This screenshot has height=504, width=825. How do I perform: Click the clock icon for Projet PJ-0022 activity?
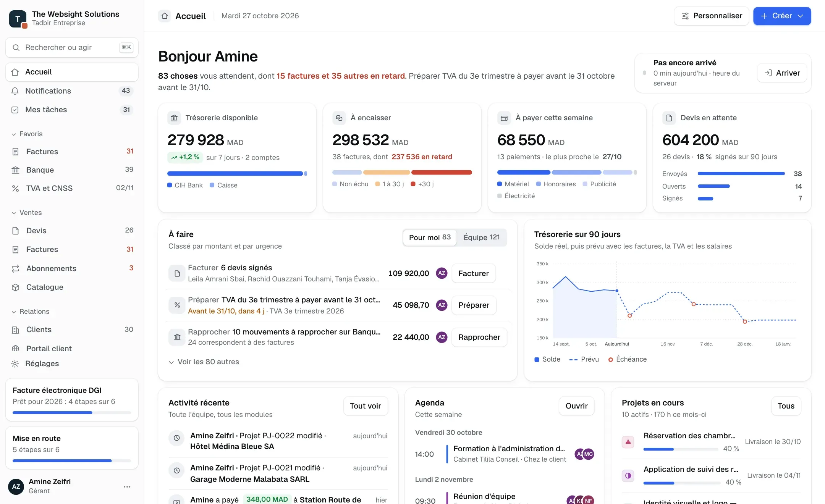point(177,438)
